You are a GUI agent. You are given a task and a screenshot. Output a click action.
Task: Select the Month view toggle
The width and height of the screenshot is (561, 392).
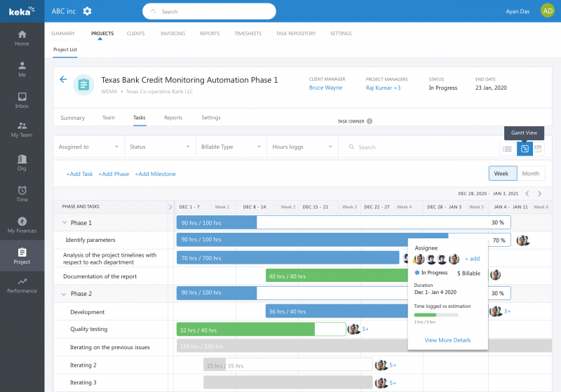(531, 173)
